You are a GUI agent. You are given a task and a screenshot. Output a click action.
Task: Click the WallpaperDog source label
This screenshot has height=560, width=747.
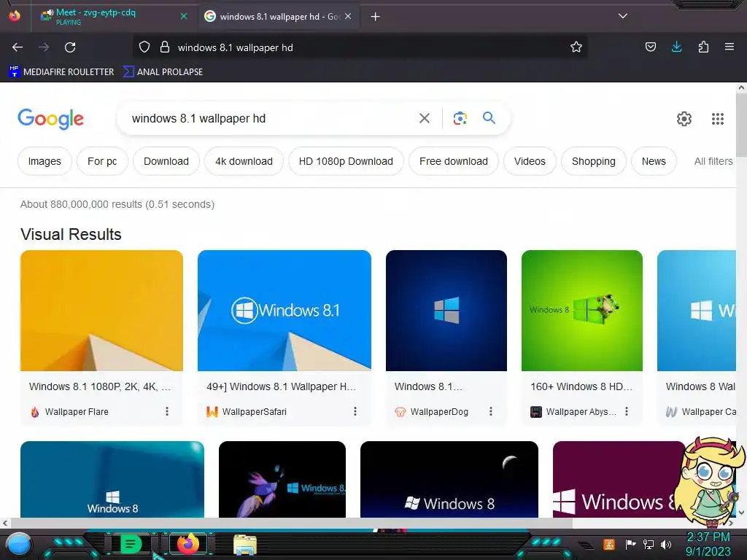click(439, 412)
